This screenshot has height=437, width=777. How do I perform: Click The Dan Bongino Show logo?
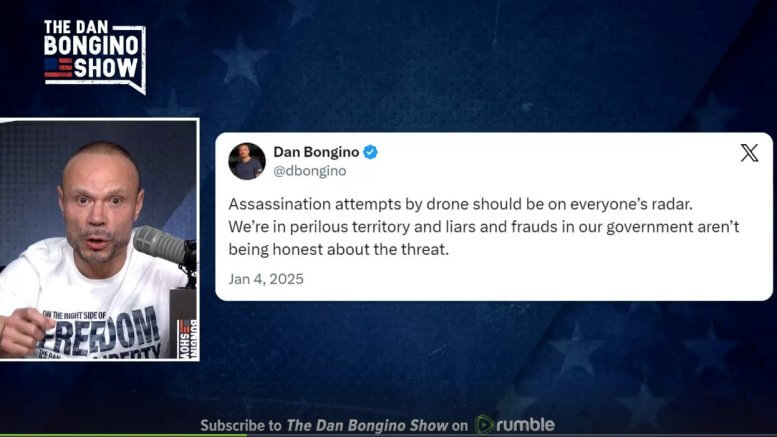[95, 55]
